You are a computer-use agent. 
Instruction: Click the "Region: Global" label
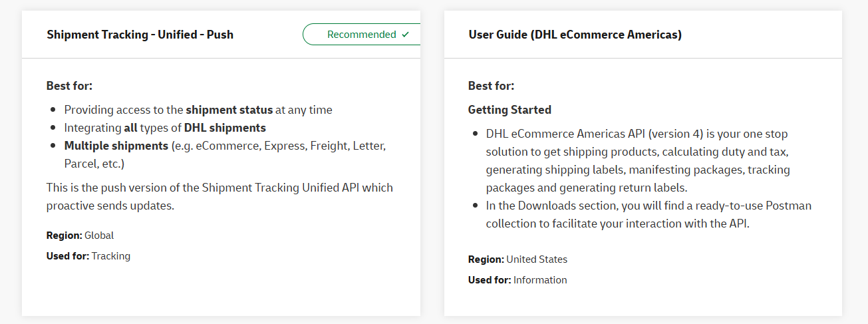pyautogui.click(x=80, y=235)
